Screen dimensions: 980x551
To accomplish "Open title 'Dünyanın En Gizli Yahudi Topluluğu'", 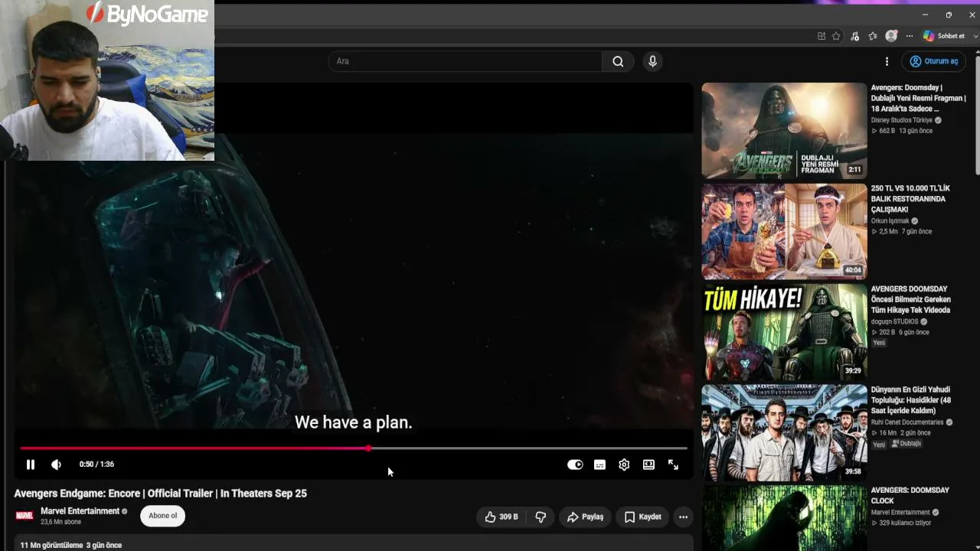I will pos(910,400).
